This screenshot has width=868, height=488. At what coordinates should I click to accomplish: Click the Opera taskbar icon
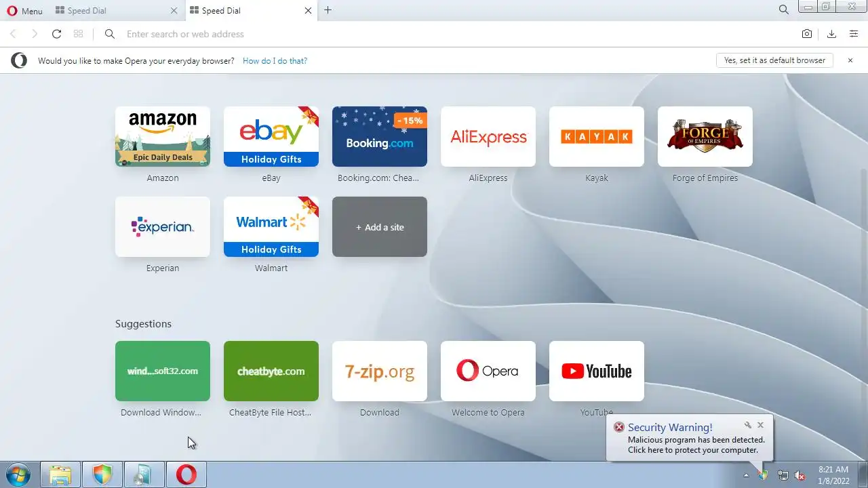point(186,474)
